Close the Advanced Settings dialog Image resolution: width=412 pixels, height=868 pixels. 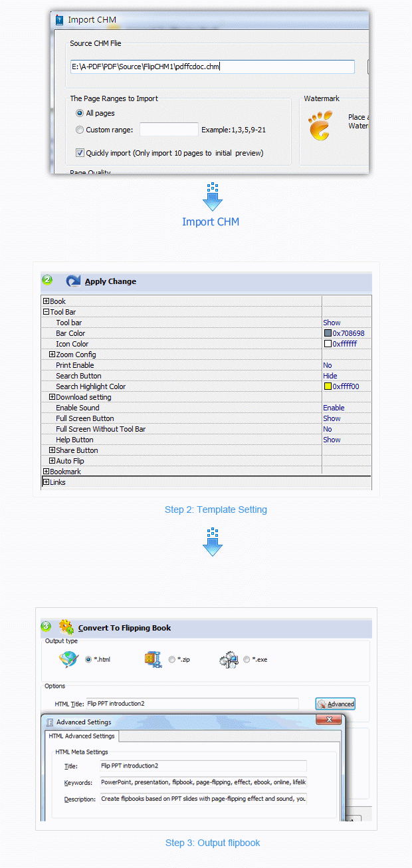(x=328, y=720)
